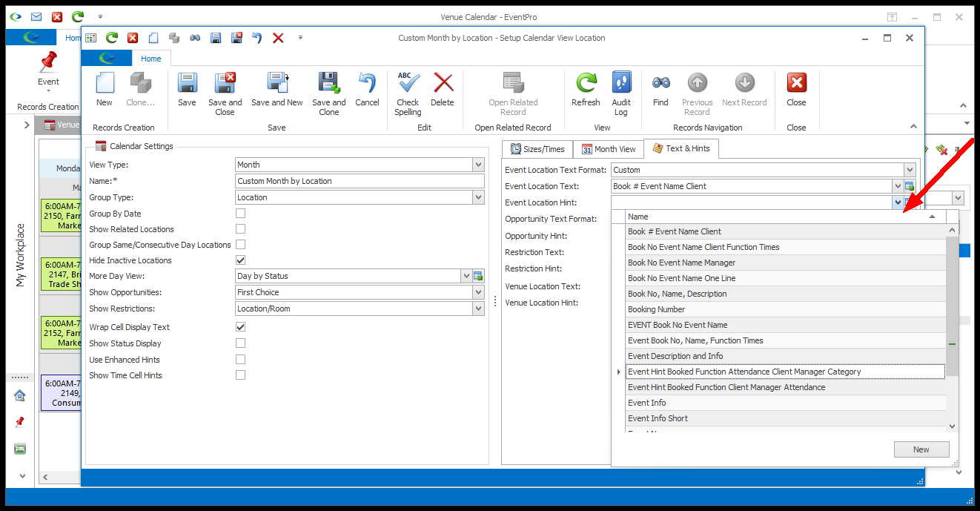Viewport: 980px width, 511px height.
Task: Open the setup window quick-access customize arrow
Action: coord(300,38)
